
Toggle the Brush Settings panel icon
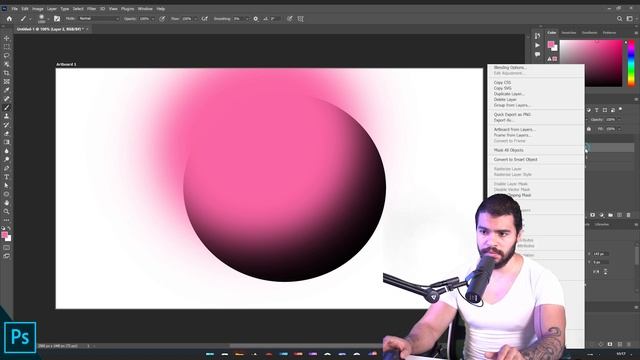57,19
